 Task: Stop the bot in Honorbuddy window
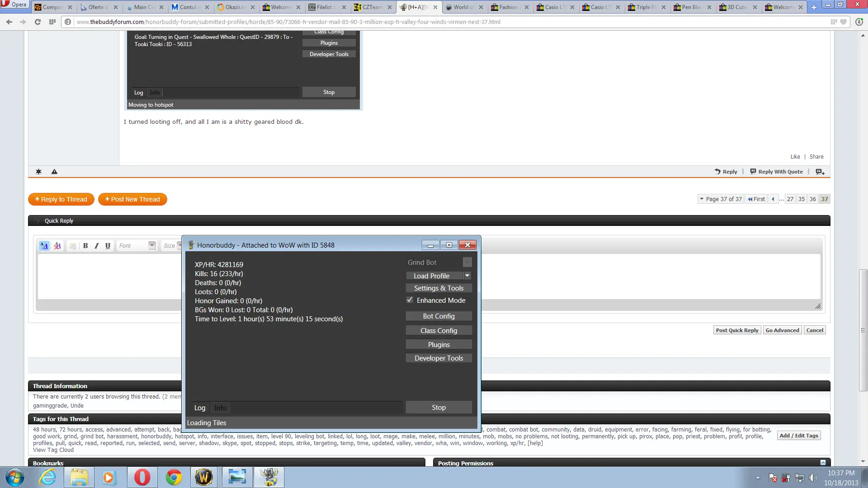coord(439,408)
